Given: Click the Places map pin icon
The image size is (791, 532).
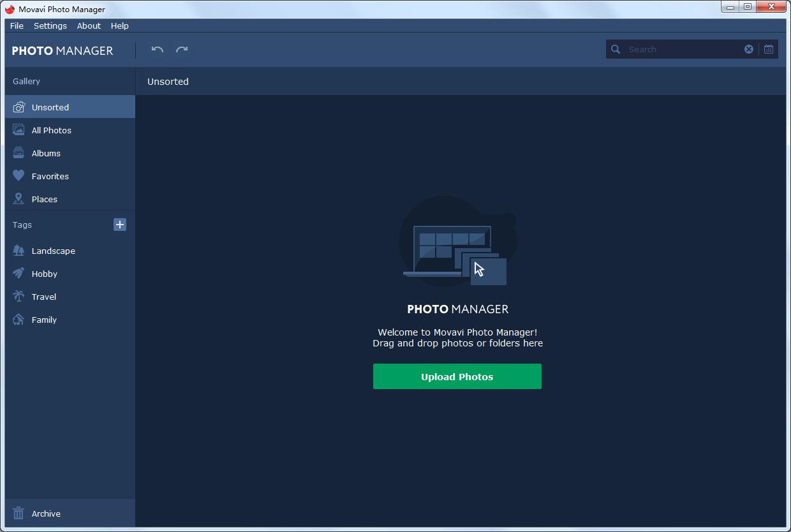Looking at the screenshot, I should click(x=19, y=199).
